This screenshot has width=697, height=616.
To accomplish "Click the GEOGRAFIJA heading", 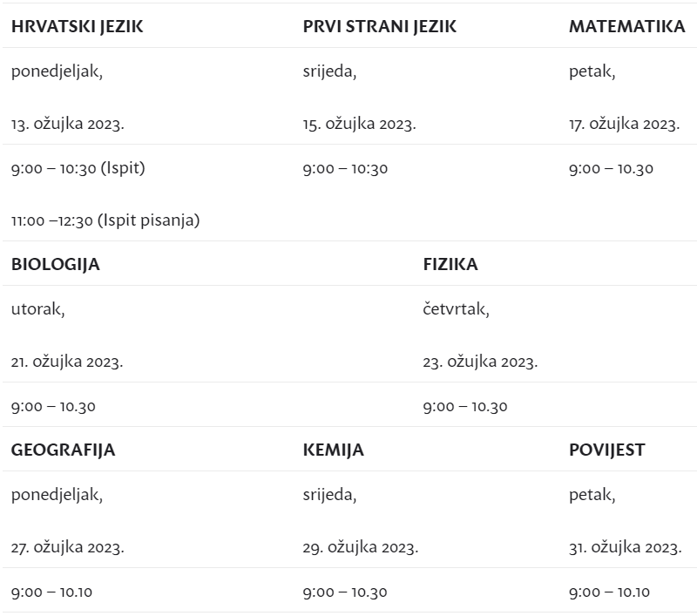I will (63, 450).
